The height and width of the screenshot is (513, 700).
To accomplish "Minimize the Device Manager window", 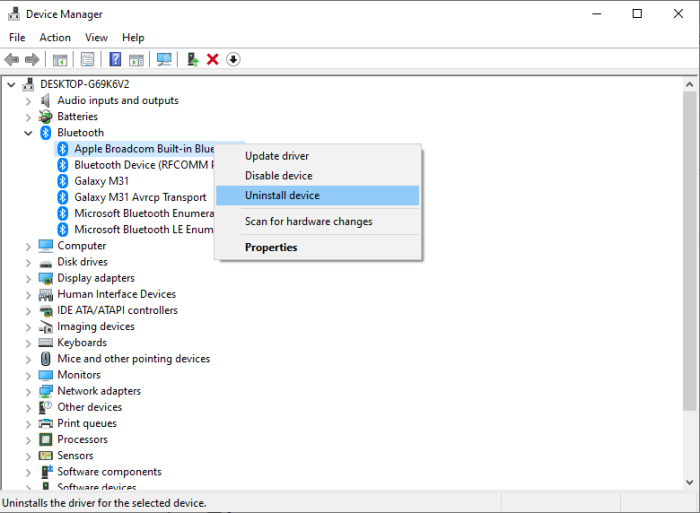I will click(596, 14).
